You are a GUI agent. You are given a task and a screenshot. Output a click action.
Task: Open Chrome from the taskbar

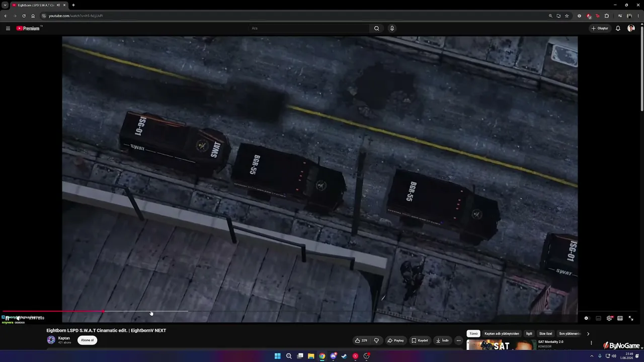point(322,356)
